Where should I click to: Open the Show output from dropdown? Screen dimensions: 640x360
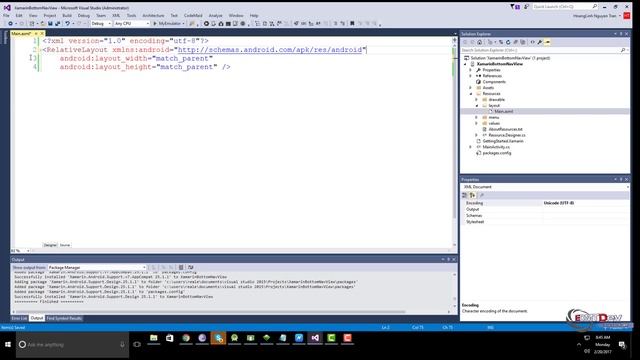[97, 268]
